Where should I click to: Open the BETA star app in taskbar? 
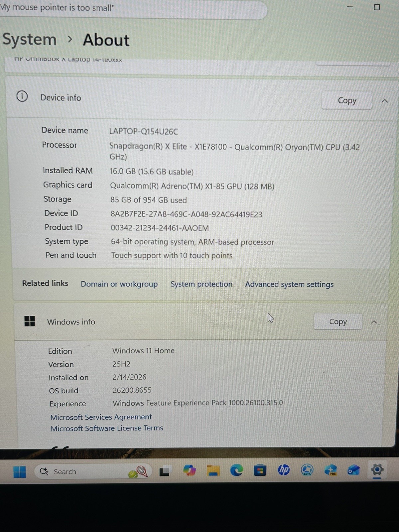(x=307, y=470)
